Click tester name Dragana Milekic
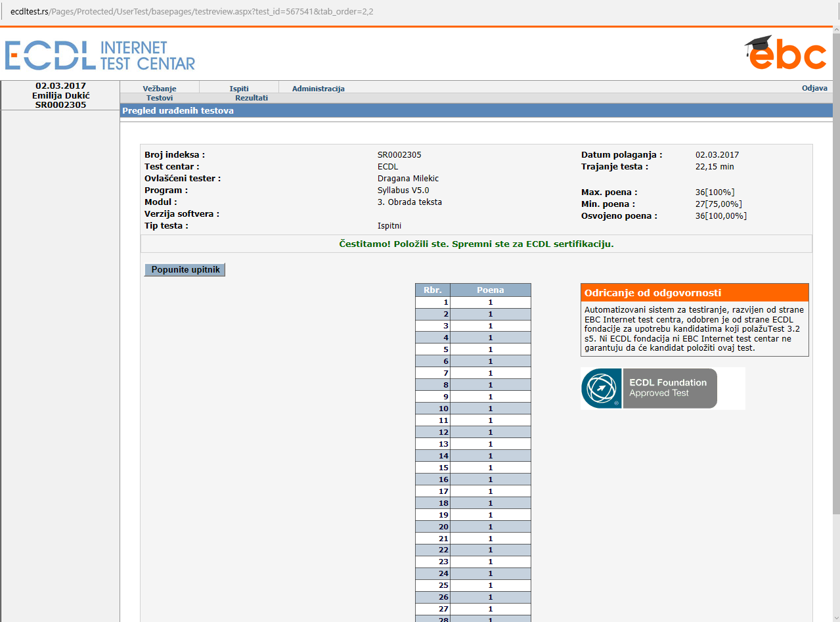Image resolution: width=840 pixels, height=622 pixels. [x=408, y=179]
